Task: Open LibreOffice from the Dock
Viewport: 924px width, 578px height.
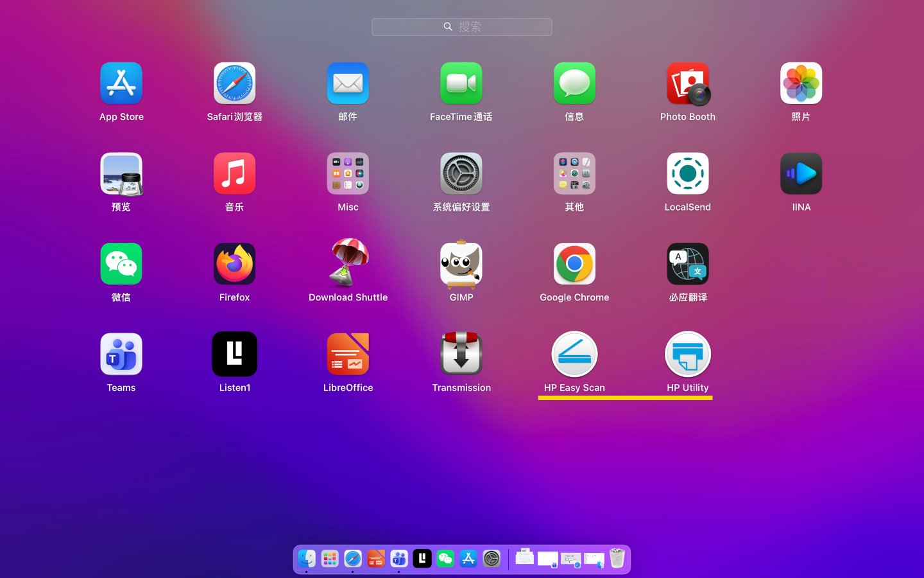Action: (x=376, y=559)
